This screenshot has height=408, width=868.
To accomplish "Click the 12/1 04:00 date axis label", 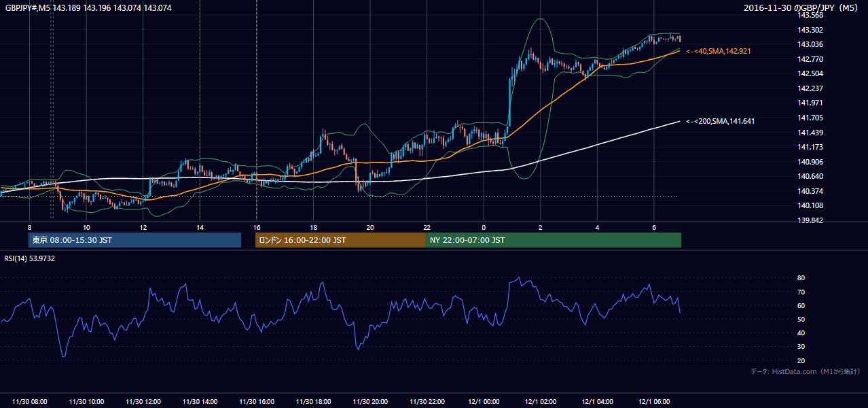I will pyautogui.click(x=597, y=402).
